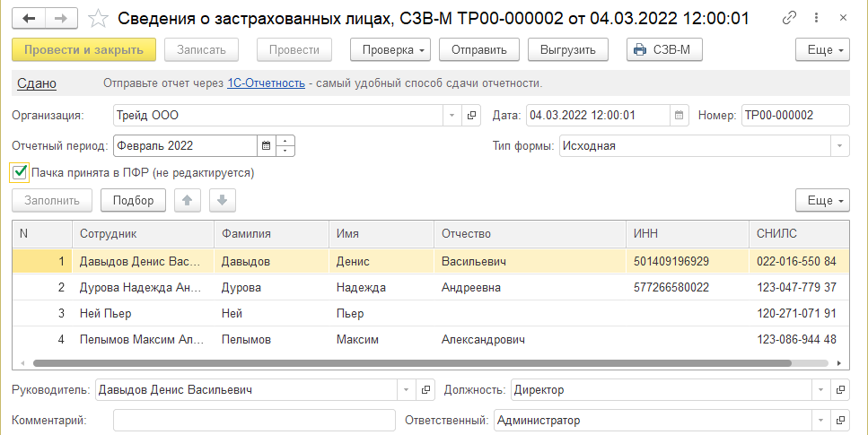Follow the 1С-Отчетность link
868x435 pixels.
pos(267,83)
